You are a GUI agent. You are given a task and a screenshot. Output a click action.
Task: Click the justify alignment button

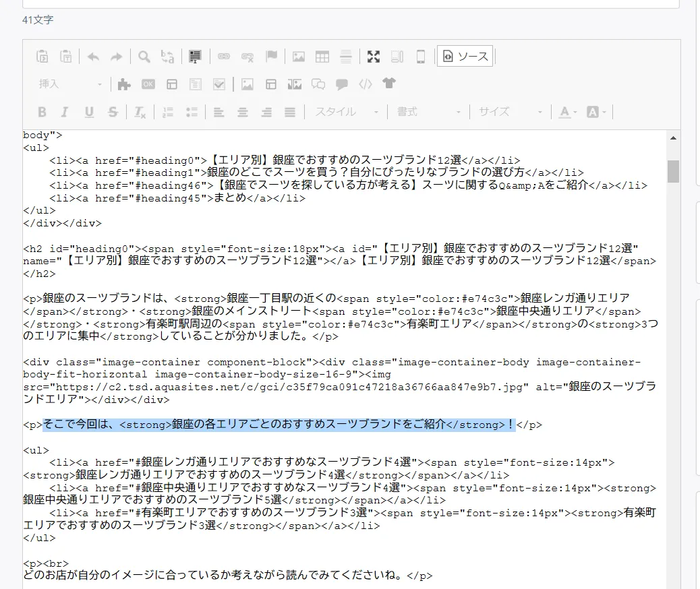click(x=290, y=111)
